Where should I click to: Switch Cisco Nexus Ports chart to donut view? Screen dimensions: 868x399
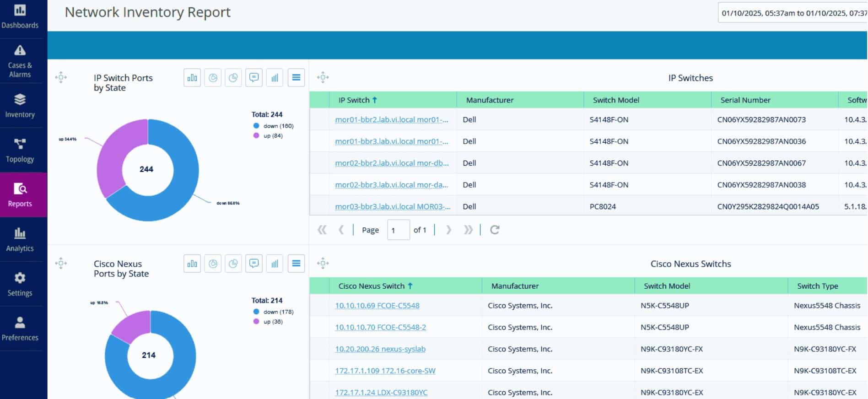click(213, 264)
